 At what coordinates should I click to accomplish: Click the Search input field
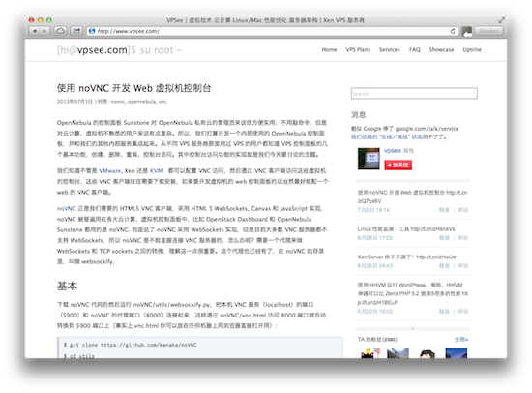pyautogui.click(x=414, y=93)
